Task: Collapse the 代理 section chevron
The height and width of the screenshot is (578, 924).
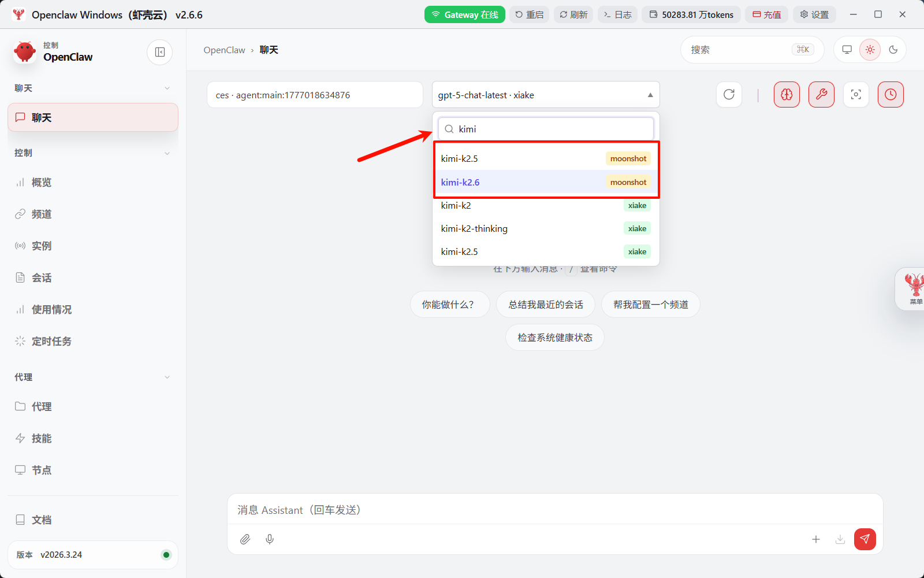Action: pyautogui.click(x=167, y=377)
